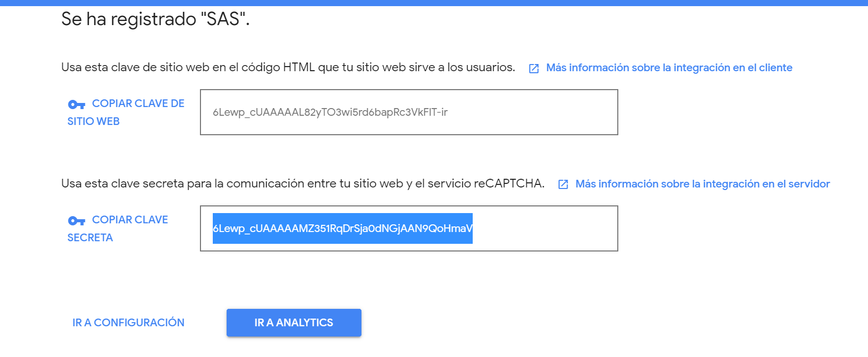Screen dimensions: 868x357
Task: Click the sentence about the clave de sitio web
Action: [288, 68]
